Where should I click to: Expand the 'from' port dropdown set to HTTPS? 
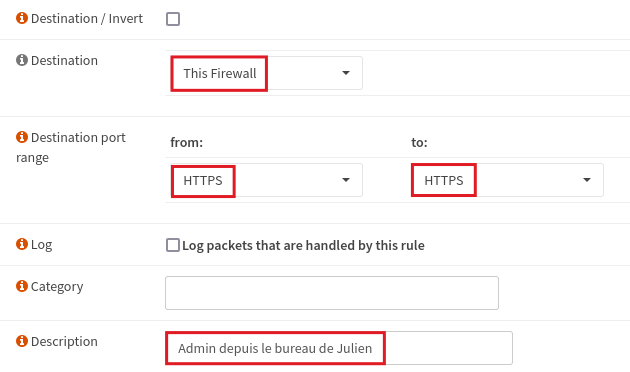point(266,180)
